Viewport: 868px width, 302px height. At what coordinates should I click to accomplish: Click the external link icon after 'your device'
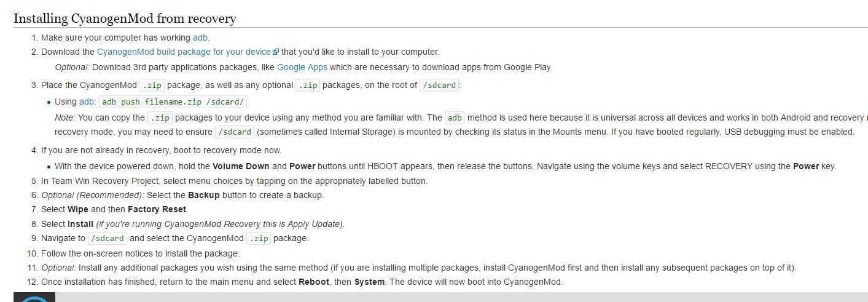(x=275, y=52)
